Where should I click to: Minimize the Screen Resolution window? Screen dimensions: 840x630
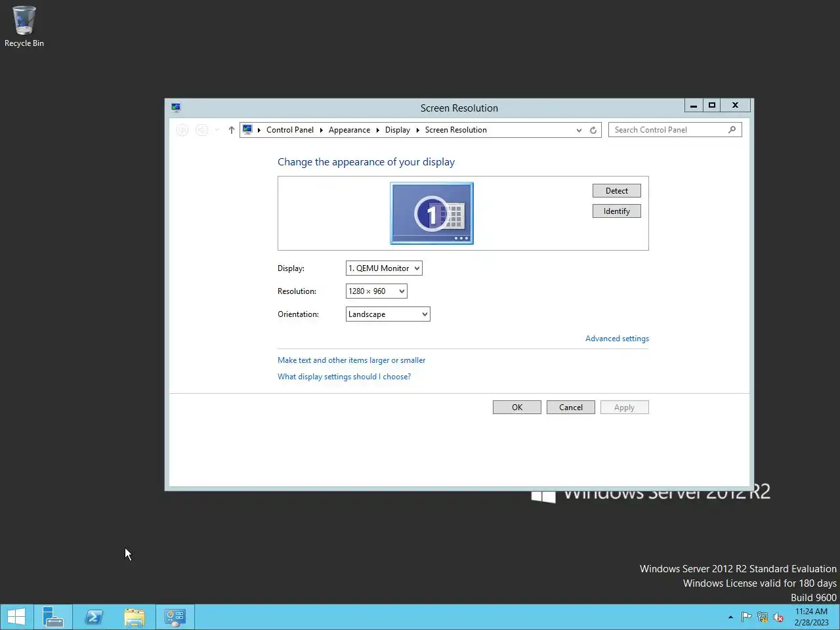click(x=694, y=106)
